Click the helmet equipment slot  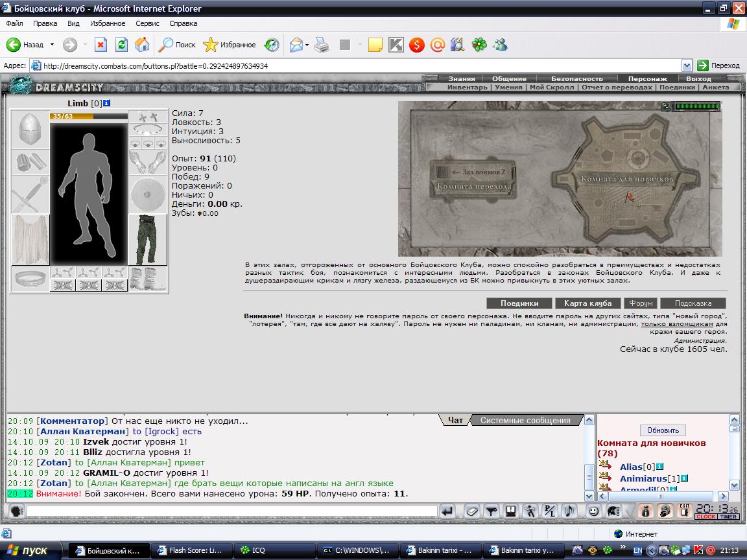[x=30, y=129]
